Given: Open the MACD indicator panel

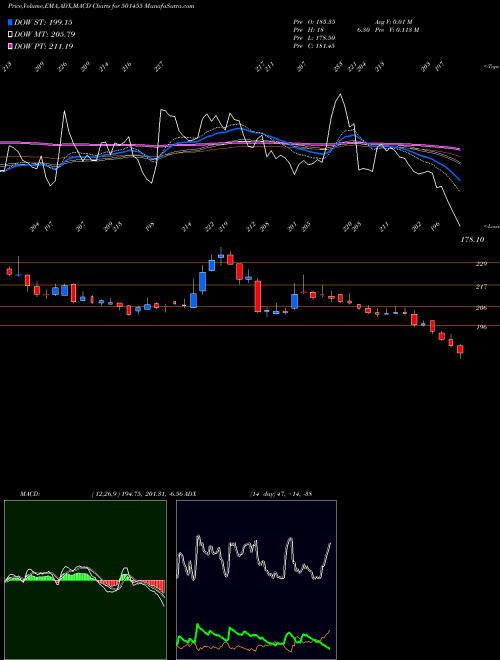Looking at the screenshot, I should click(x=85, y=580).
